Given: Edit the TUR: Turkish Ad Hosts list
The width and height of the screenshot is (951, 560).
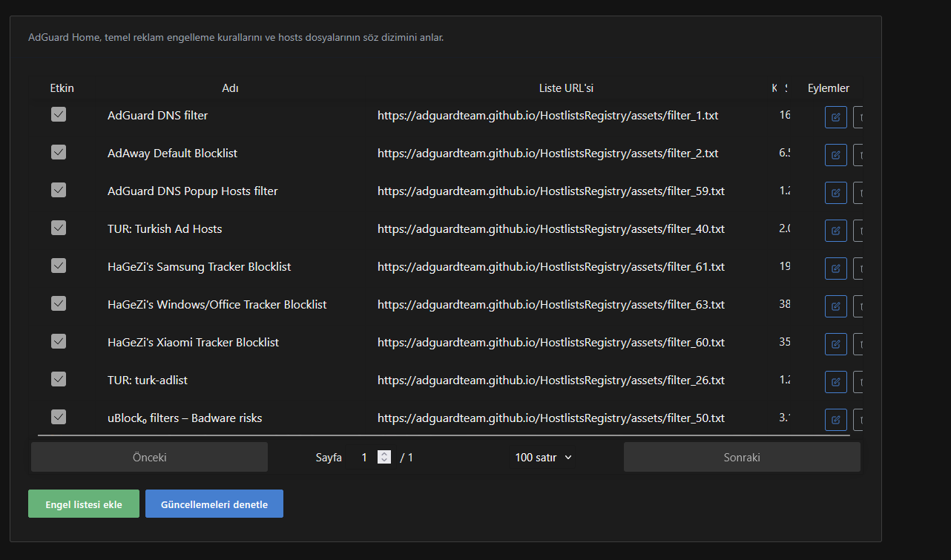Looking at the screenshot, I should (836, 231).
